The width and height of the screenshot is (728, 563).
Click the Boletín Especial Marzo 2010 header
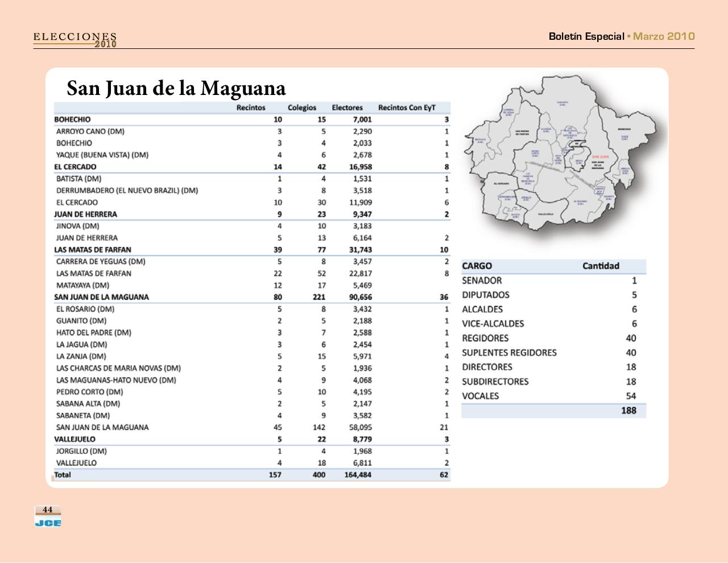click(621, 36)
